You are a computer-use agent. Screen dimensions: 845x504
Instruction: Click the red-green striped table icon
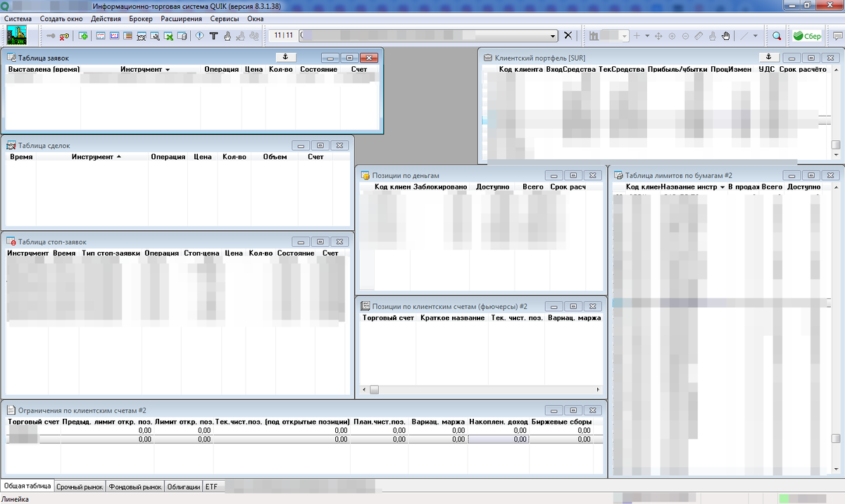127,36
